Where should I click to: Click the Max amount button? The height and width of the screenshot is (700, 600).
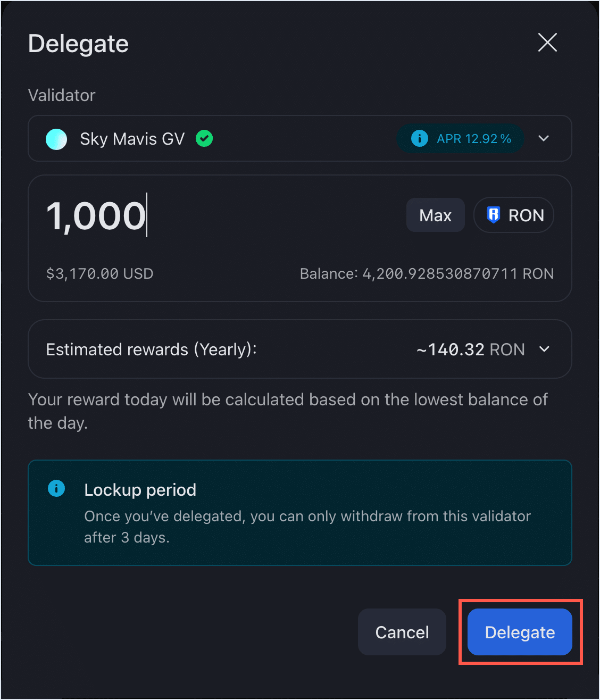tap(435, 215)
